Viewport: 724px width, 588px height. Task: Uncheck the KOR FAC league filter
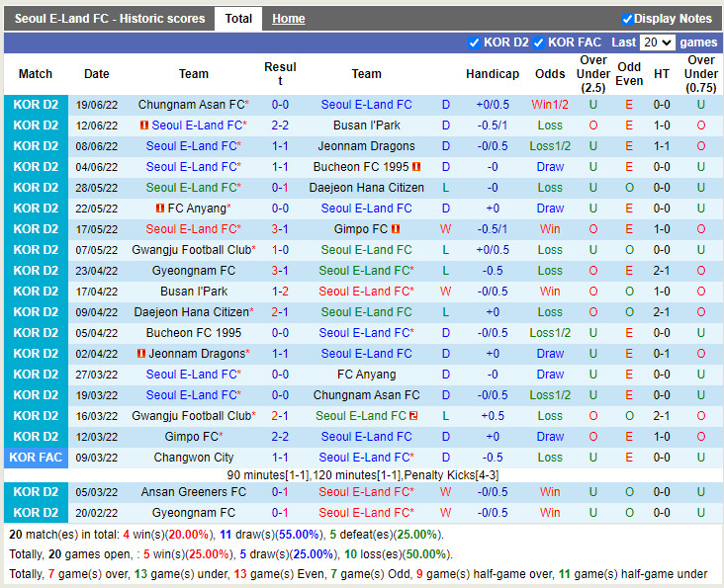click(538, 42)
